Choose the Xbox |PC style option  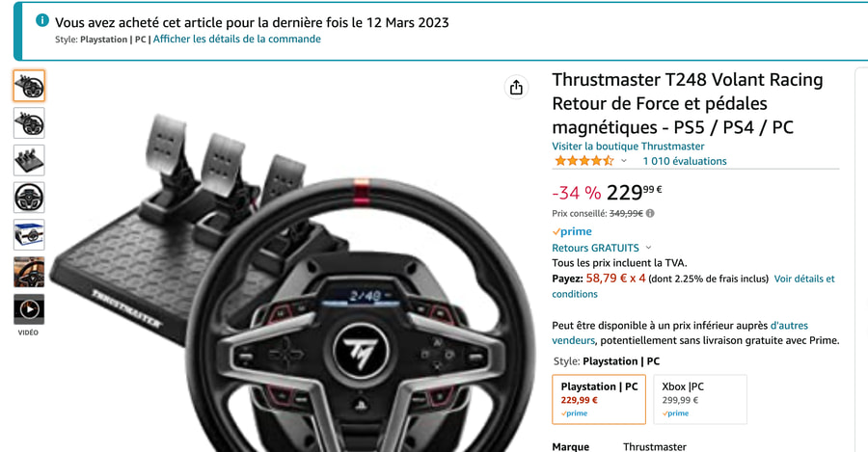tap(700, 399)
